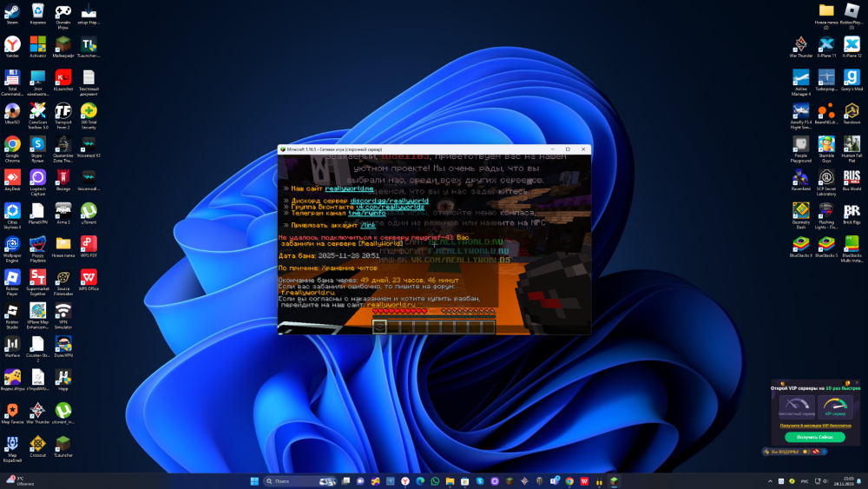Image resolution: width=868 pixels, height=489 pixels.
Task: Select the Cities Skylines II icon
Action: pos(12,215)
